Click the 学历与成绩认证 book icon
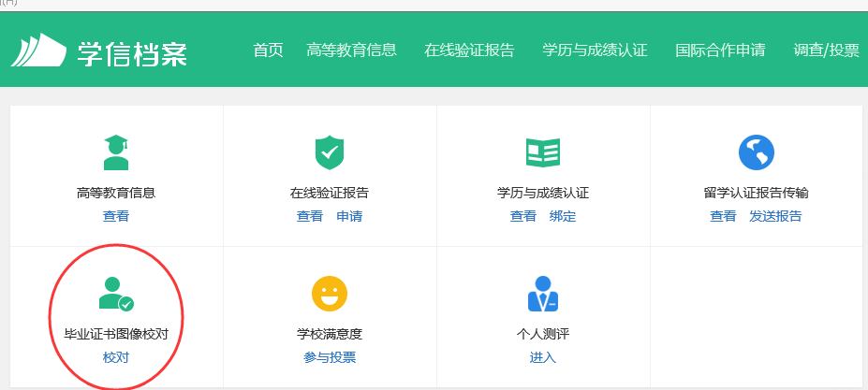The height and width of the screenshot is (390, 868). tap(543, 152)
